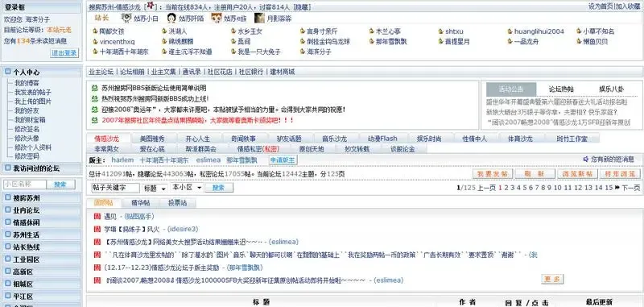The height and width of the screenshot is (307, 644).
Task: Click the avatar icon beside 姑苏小白
Action: (126, 18)
